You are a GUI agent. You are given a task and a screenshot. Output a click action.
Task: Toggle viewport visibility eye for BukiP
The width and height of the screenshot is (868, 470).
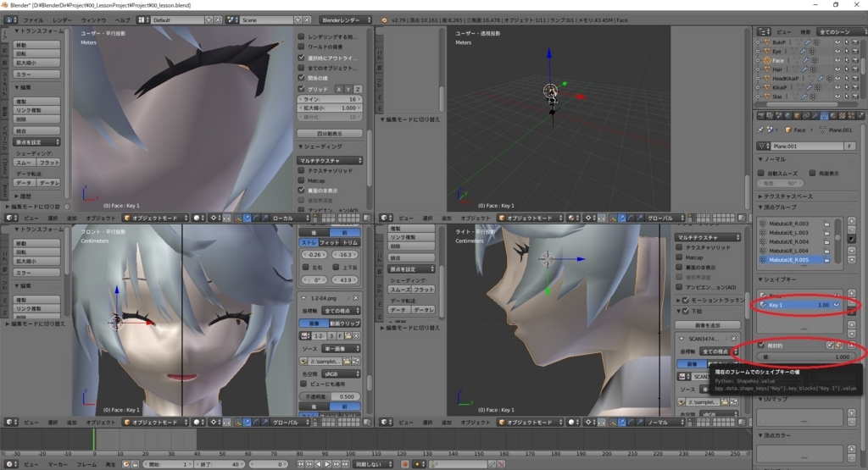(837, 42)
